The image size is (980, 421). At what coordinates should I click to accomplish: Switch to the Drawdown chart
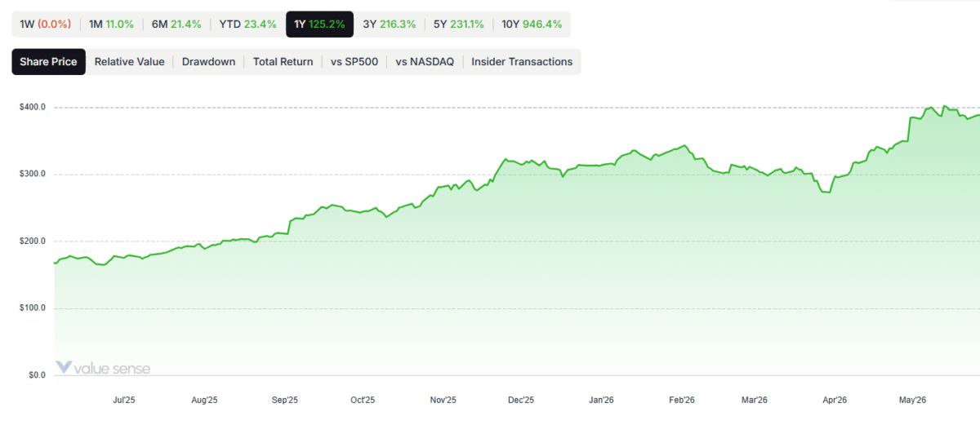pos(208,61)
